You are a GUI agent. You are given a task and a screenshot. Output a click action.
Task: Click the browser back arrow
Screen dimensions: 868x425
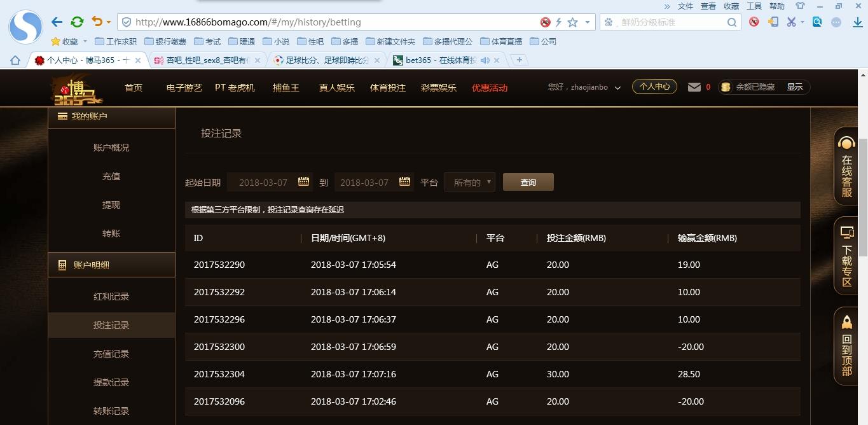(57, 22)
